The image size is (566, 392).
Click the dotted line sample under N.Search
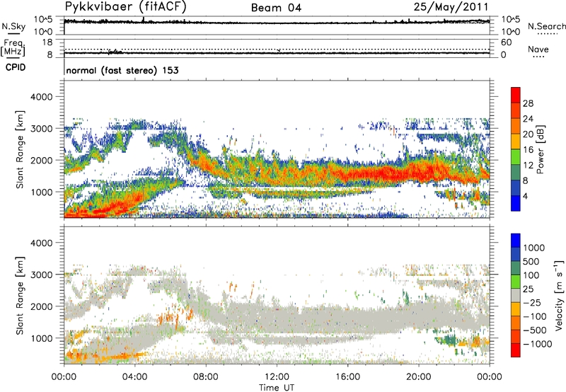click(548, 34)
